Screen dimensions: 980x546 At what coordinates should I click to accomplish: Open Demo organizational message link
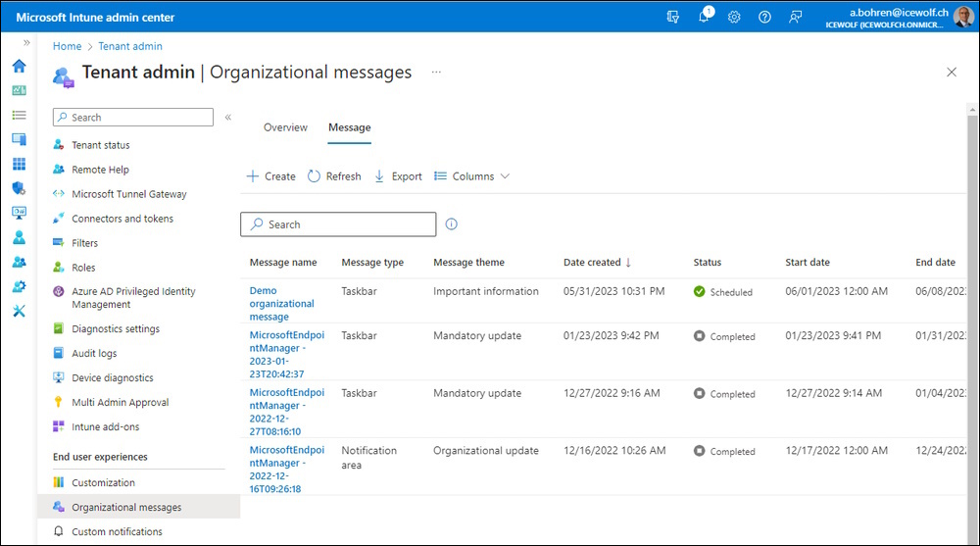coord(282,303)
